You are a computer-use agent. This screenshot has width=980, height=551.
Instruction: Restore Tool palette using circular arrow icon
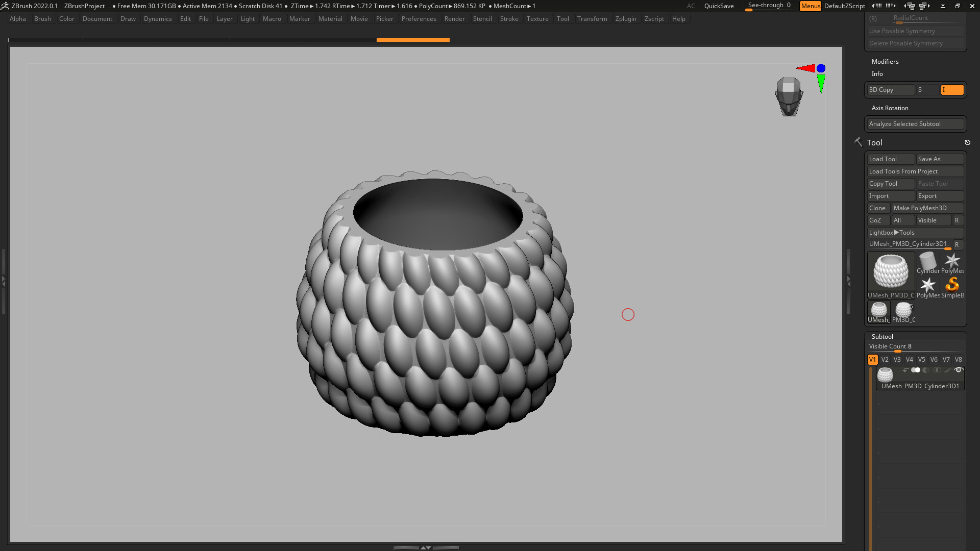tap(967, 143)
